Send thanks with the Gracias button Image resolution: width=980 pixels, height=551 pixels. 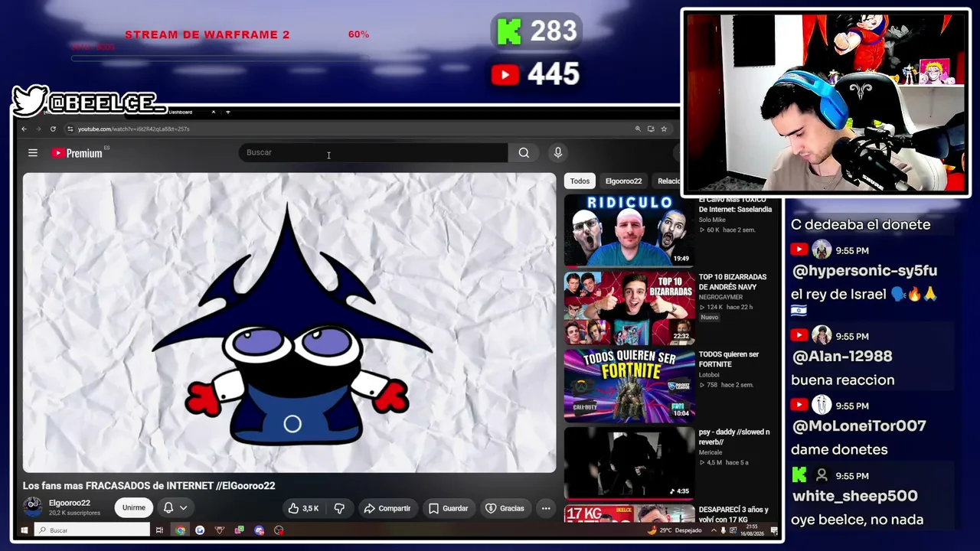pyautogui.click(x=505, y=508)
